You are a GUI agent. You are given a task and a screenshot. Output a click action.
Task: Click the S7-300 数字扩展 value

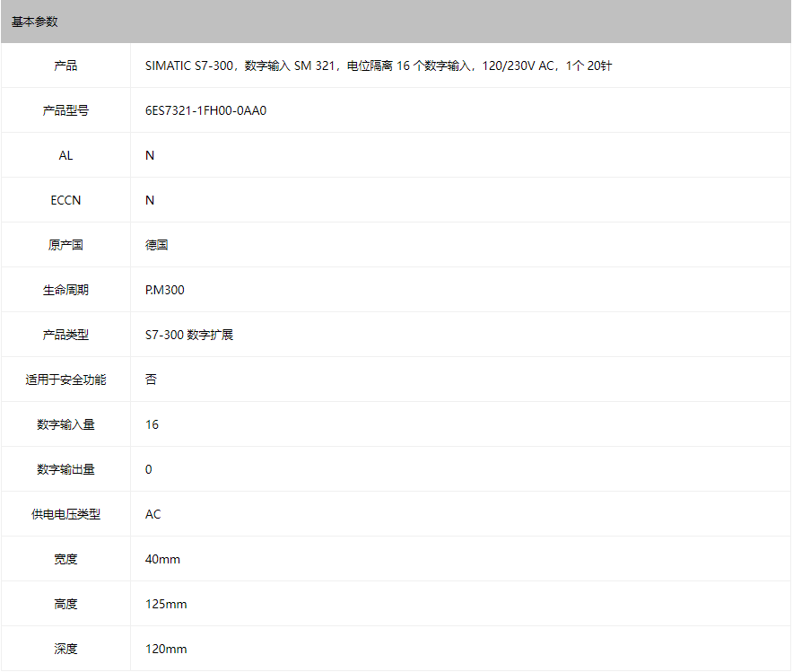click(x=189, y=335)
